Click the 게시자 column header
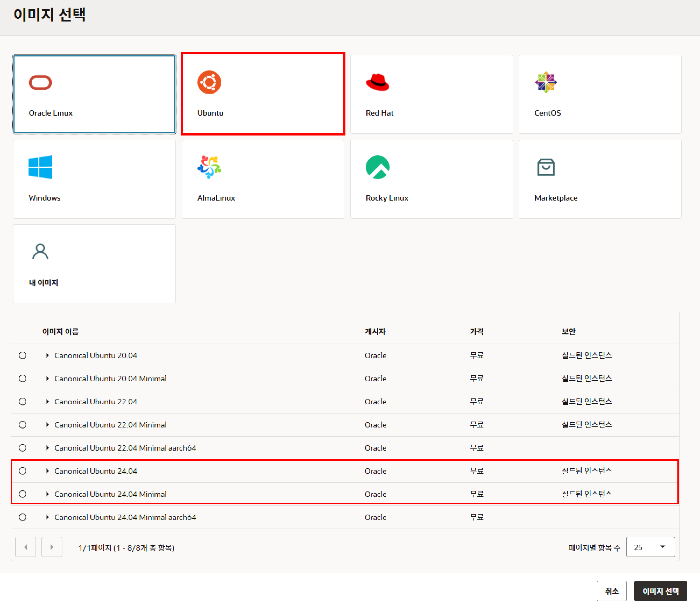The image size is (700, 606). point(375,332)
